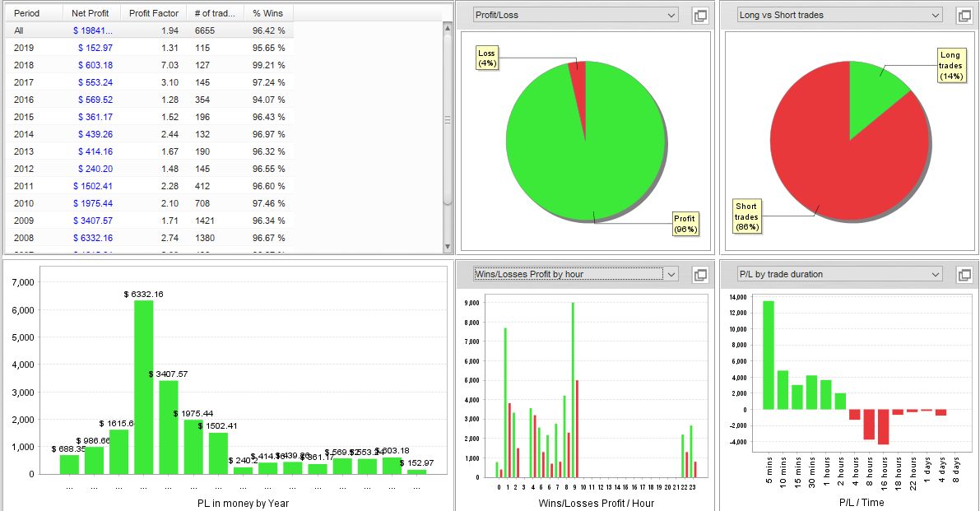Select the 2011 period row

[x=150, y=186]
